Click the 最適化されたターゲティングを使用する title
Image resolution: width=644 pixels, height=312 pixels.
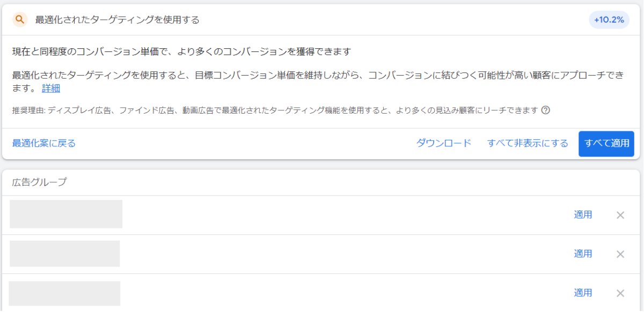point(118,20)
